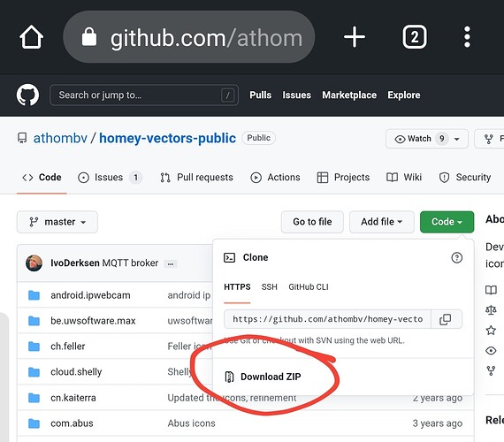
Task: Open the homey-vectors-public repository link
Action: click(x=167, y=138)
